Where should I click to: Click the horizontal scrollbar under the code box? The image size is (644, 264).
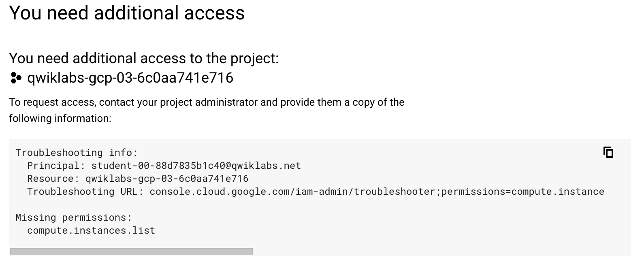(131, 251)
